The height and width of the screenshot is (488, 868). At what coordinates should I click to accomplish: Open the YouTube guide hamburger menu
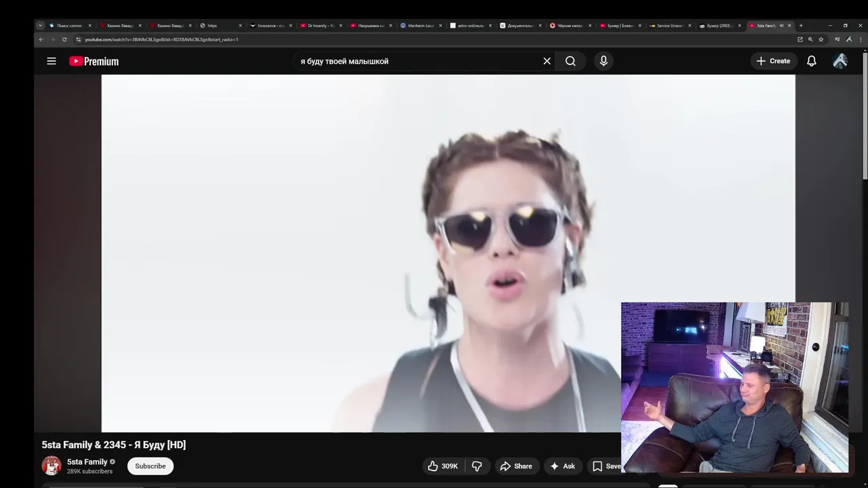pyautogui.click(x=51, y=61)
